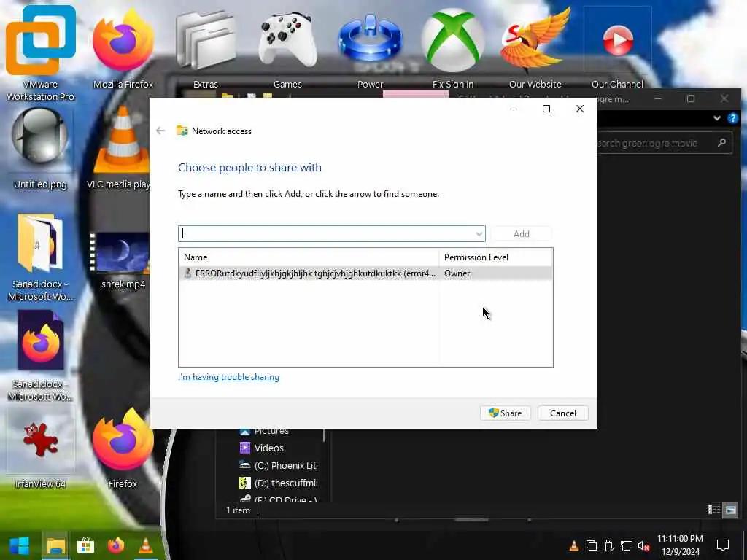
Task: Click the VLC cone in the taskbar
Action: click(145, 545)
